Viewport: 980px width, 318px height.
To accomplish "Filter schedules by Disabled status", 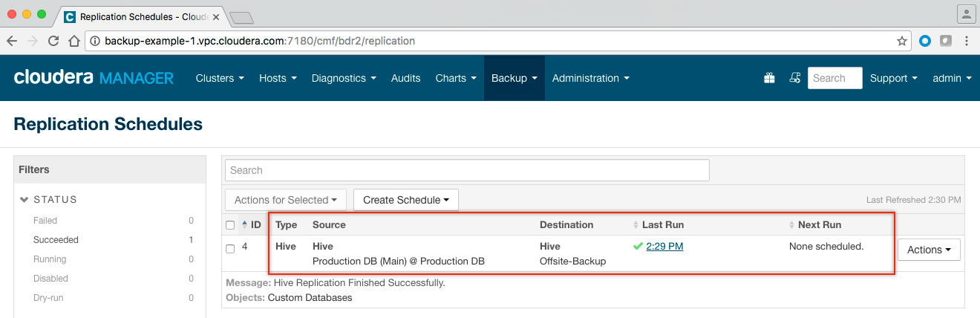I will [x=50, y=279].
